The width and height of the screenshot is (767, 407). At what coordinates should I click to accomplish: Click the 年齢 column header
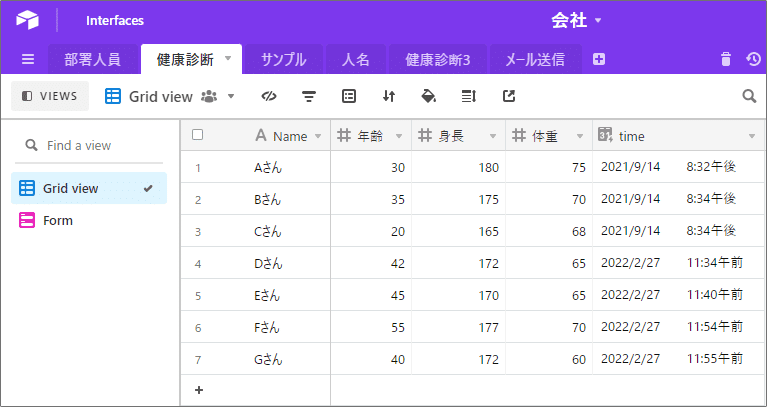[x=371, y=136]
